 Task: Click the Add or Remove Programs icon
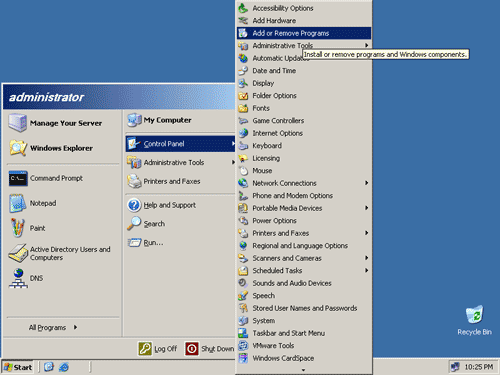[243, 33]
